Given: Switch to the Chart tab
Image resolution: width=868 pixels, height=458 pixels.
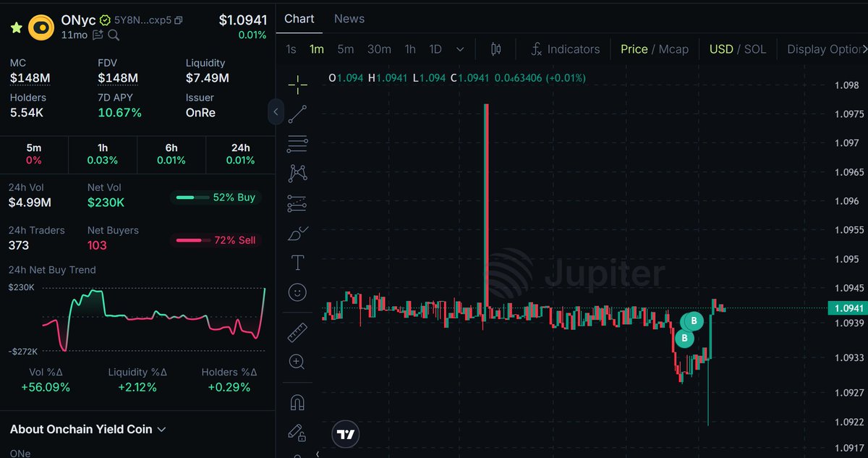Looking at the screenshot, I should [299, 19].
